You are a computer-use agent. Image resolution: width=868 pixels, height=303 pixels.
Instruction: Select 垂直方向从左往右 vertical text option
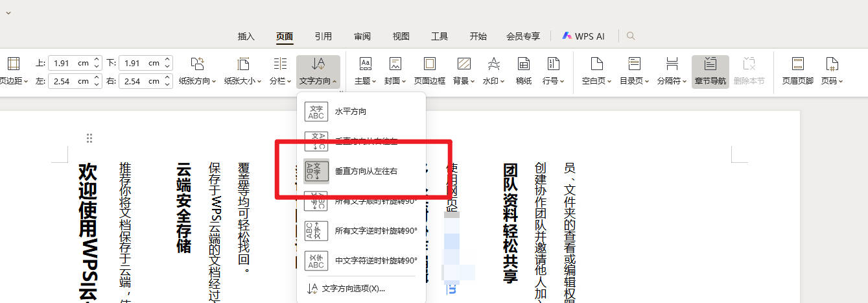tap(361, 171)
